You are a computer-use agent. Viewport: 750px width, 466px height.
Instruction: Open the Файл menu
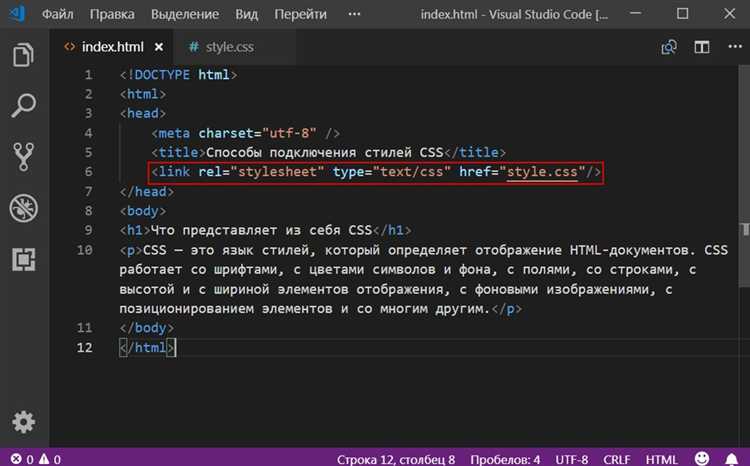(57, 15)
